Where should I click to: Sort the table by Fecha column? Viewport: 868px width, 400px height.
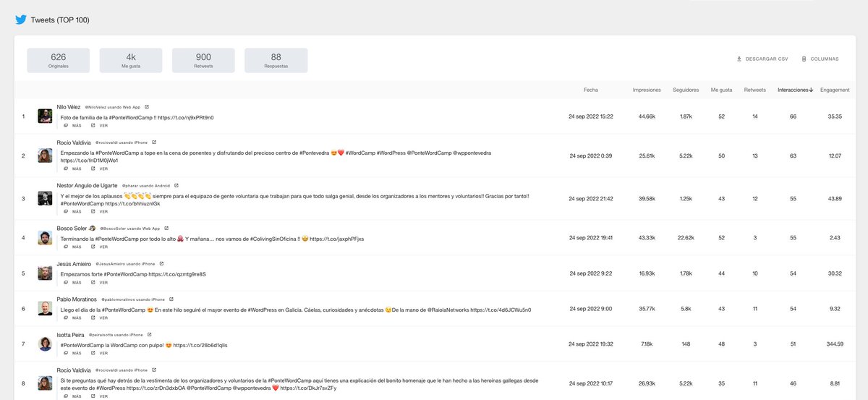[591, 90]
